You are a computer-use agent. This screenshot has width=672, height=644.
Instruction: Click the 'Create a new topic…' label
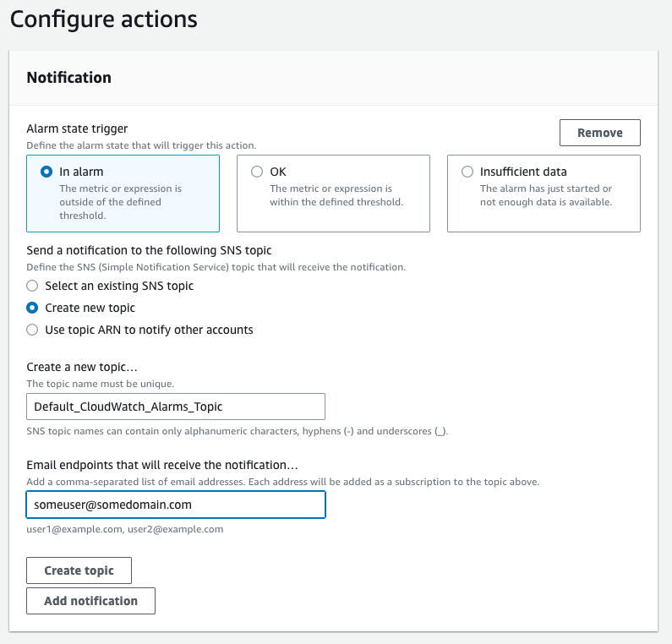pyautogui.click(x=84, y=368)
